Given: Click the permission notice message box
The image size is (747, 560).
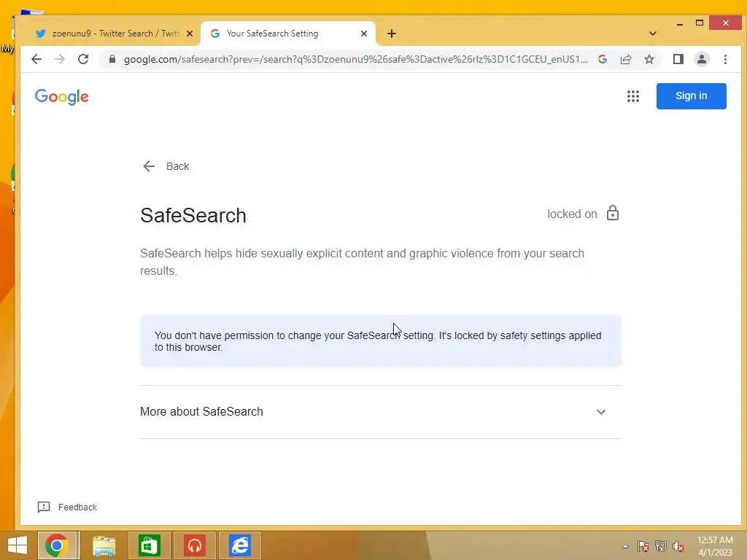Looking at the screenshot, I should [x=381, y=341].
